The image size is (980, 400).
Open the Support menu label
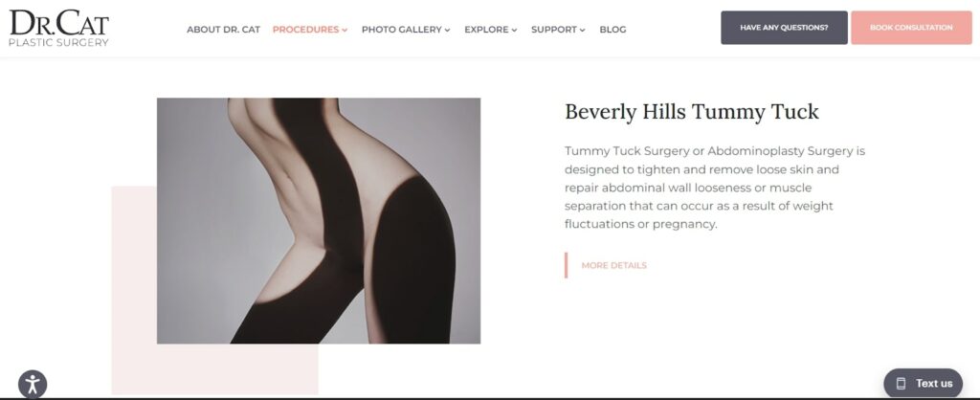554,30
